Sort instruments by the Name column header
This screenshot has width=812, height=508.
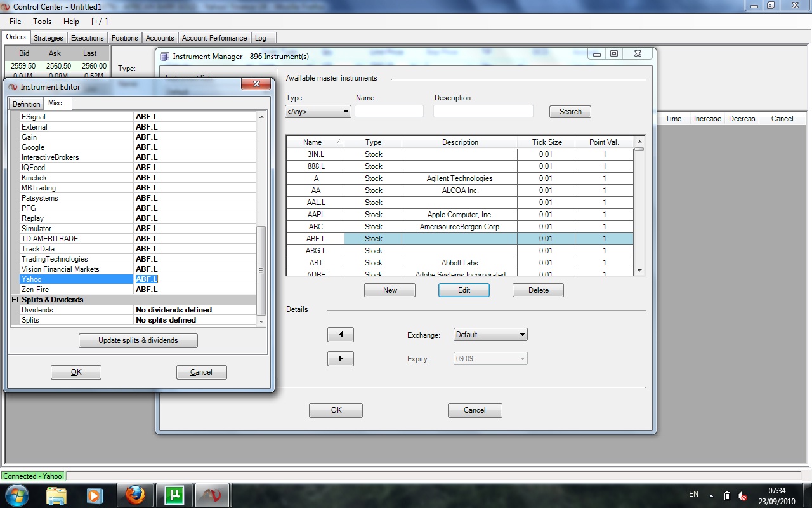coord(315,142)
